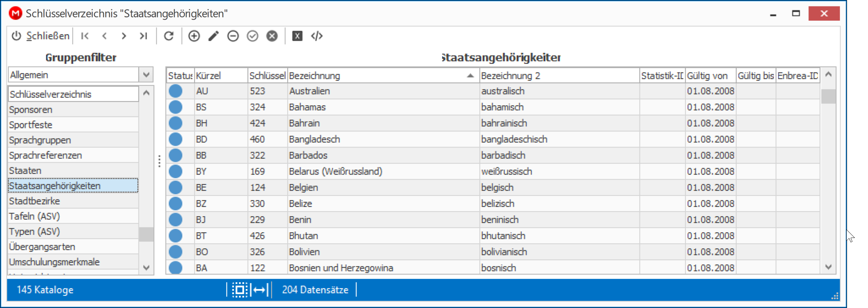Image resolution: width=868 pixels, height=308 pixels.
Task: Click catalog list scrollbar thumb
Action: 146,234
